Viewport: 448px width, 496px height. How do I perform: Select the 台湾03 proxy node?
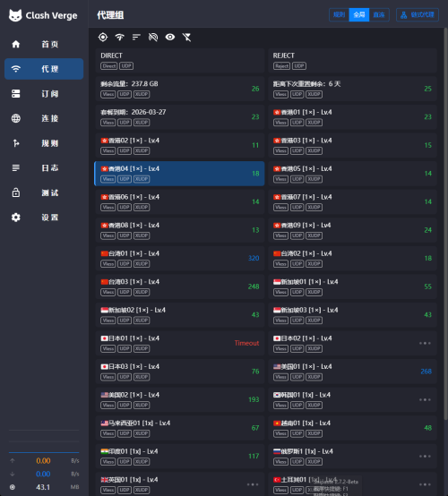[x=179, y=286]
